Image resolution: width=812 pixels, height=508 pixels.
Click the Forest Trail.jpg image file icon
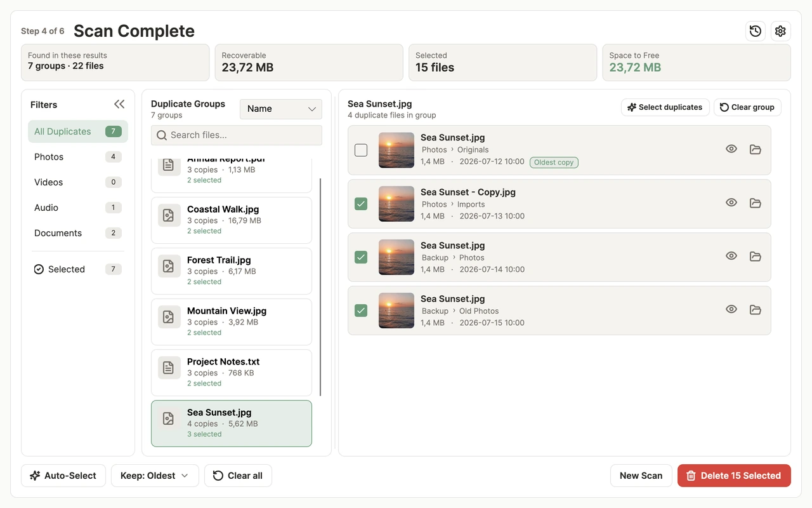[169, 266]
